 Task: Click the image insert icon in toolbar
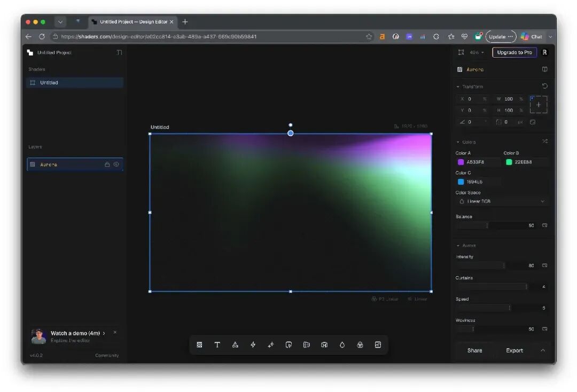(378, 344)
